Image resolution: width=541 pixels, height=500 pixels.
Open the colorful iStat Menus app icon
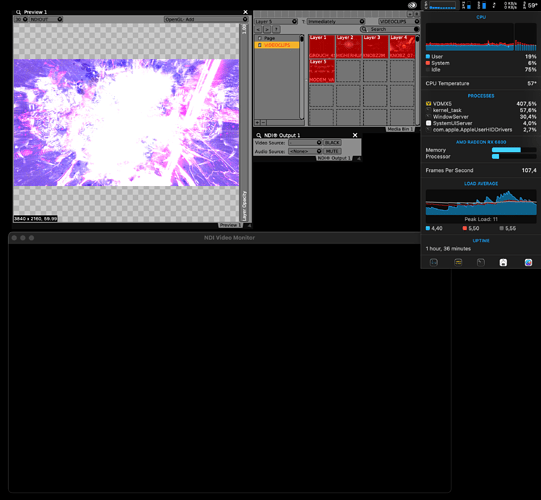click(x=528, y=263)
